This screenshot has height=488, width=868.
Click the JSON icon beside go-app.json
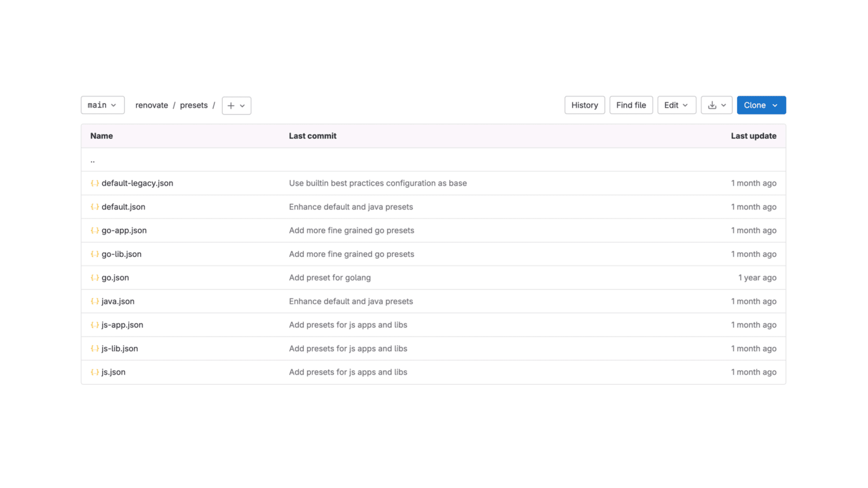[95, 230]
